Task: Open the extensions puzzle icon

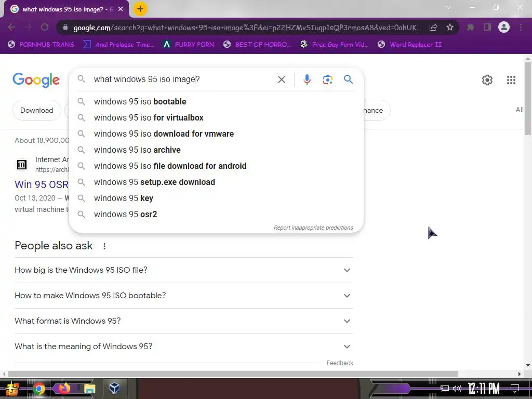Action: click(470, 28)
